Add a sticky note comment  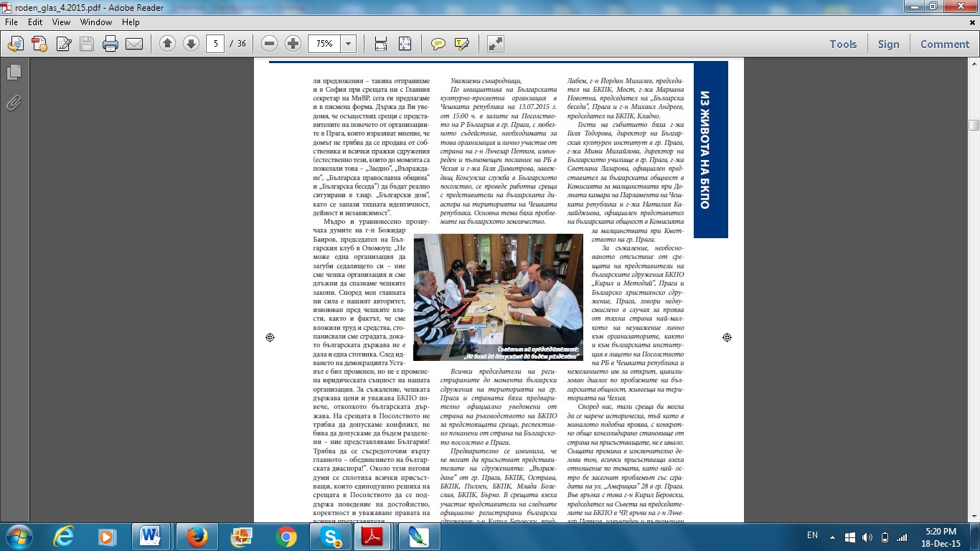[x=438, y=44]
